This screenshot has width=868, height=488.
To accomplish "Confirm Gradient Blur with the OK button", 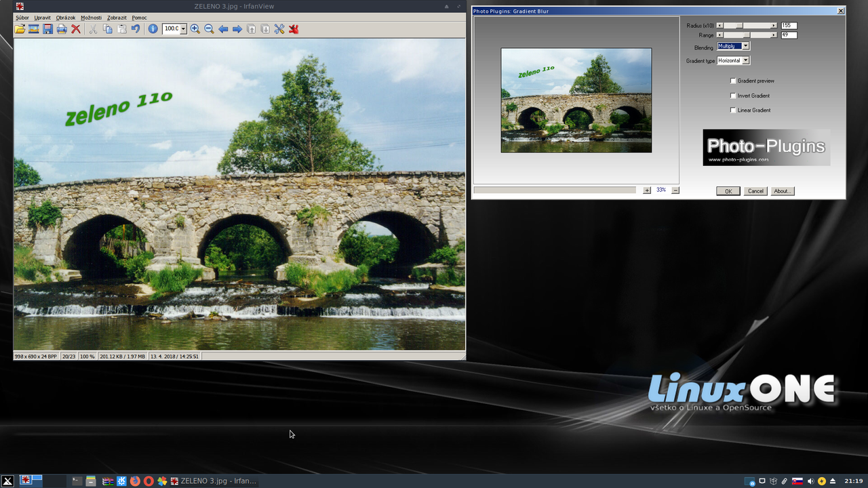I will pyautogui.click(x=728, y=191).
